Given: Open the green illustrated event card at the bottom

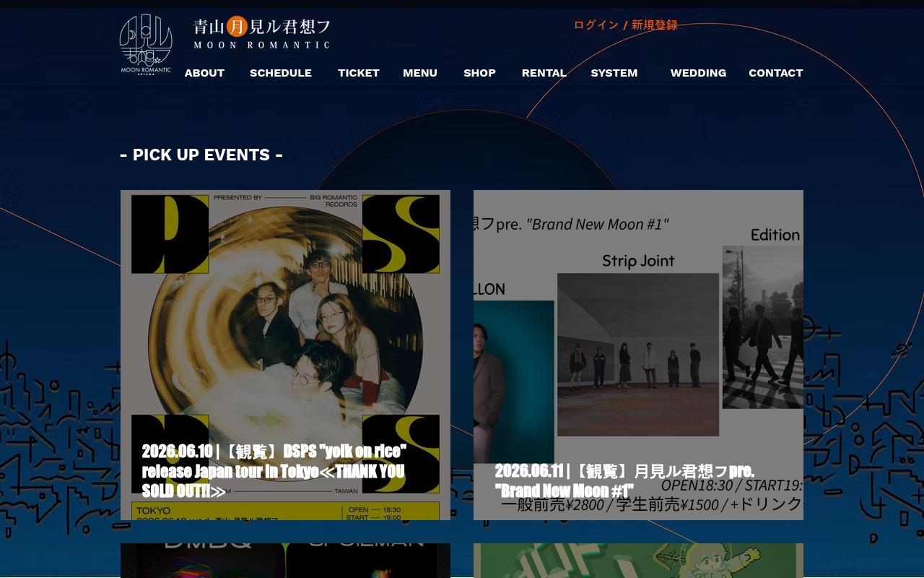Looking at the screenshot, I should tap(638, 561).
